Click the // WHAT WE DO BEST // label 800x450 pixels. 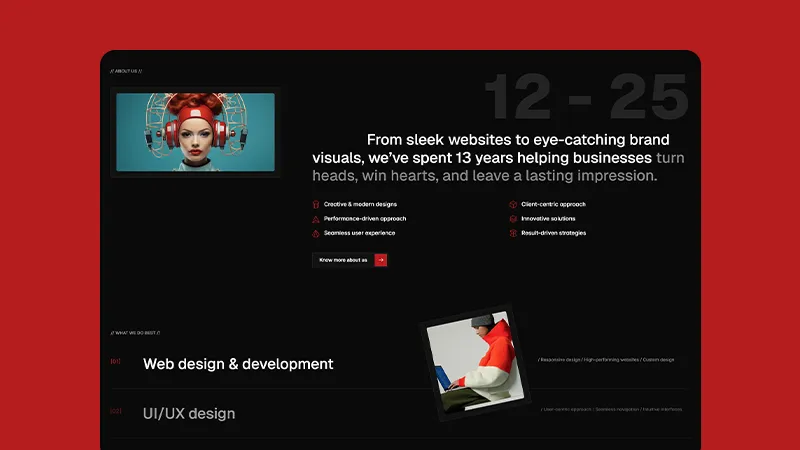[135, 333]
